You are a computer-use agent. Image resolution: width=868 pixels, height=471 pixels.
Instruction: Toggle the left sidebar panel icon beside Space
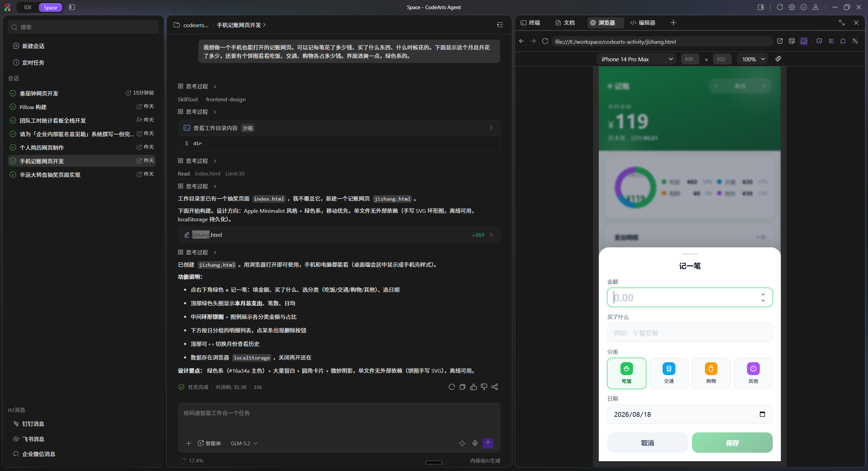(x=72, y=7)
